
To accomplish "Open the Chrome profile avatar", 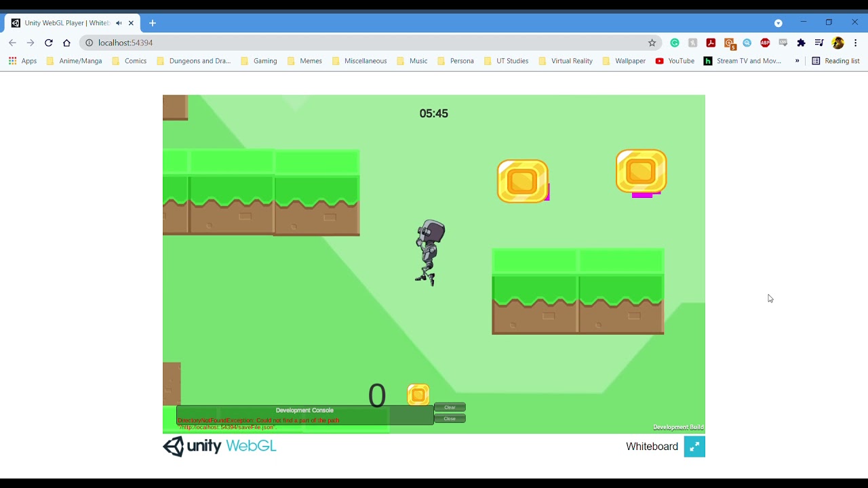I will click(x=838, y=43).
